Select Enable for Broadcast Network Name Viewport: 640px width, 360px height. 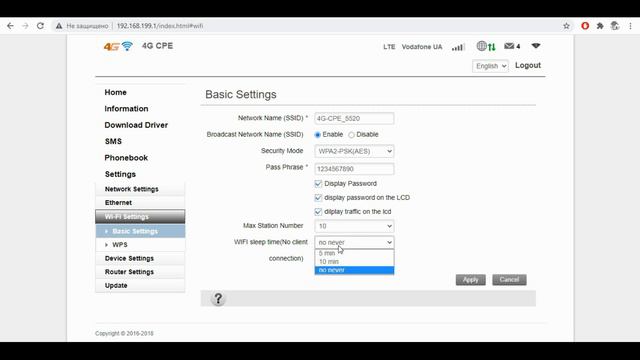click(x=318, y=135)
